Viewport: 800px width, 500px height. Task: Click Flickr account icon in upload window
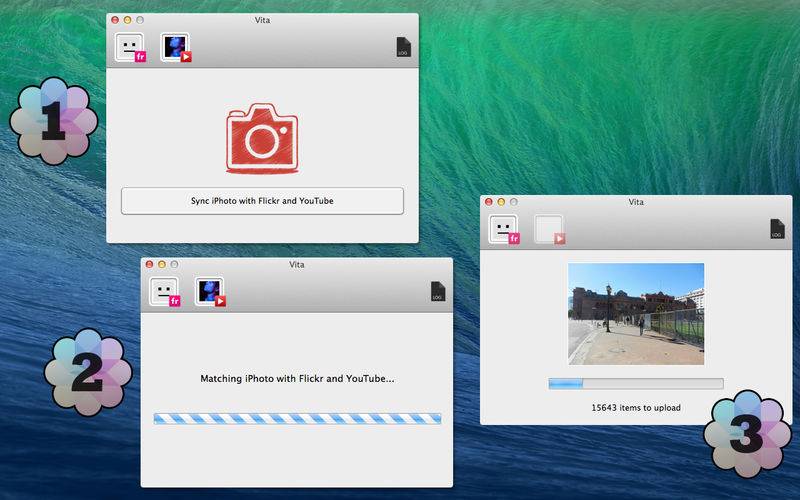504,229
